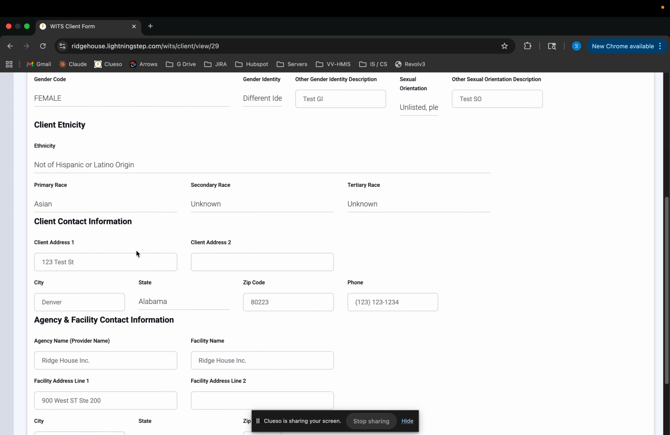Bookmark this page with the star icon
The width and height of the screenshot is (670, 435).
[x=504, y=46]
